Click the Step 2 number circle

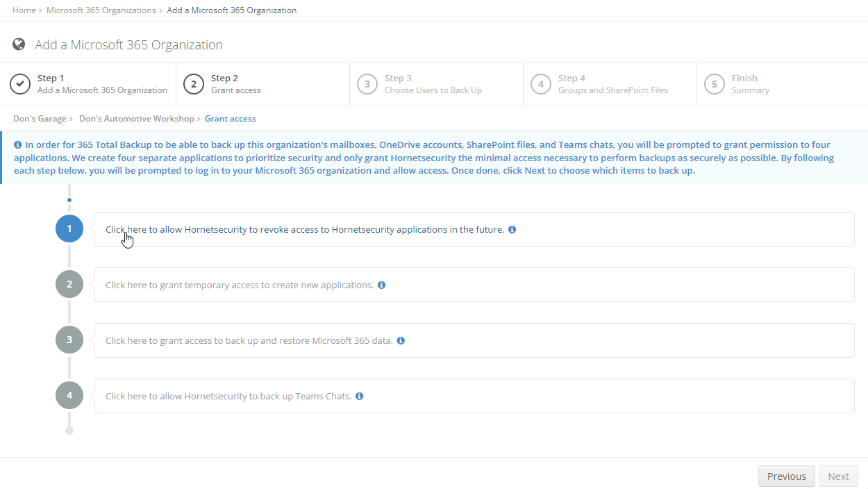(x=194, y=84)
